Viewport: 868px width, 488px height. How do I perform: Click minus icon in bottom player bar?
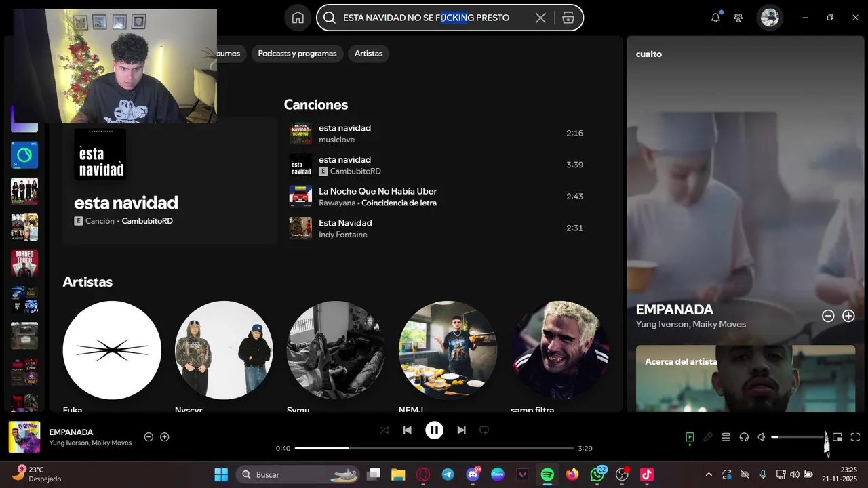pyautogui.click(x=149, y=437)
